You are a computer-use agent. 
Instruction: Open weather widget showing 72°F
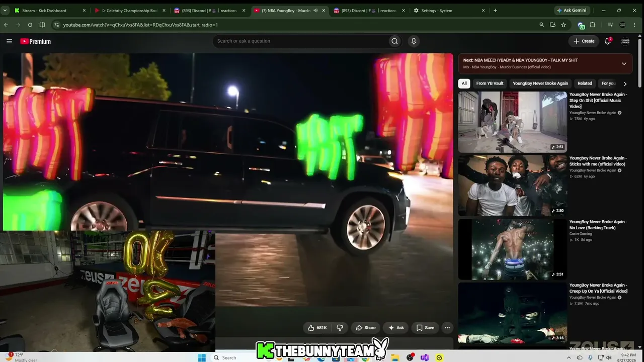coord(22,357)
